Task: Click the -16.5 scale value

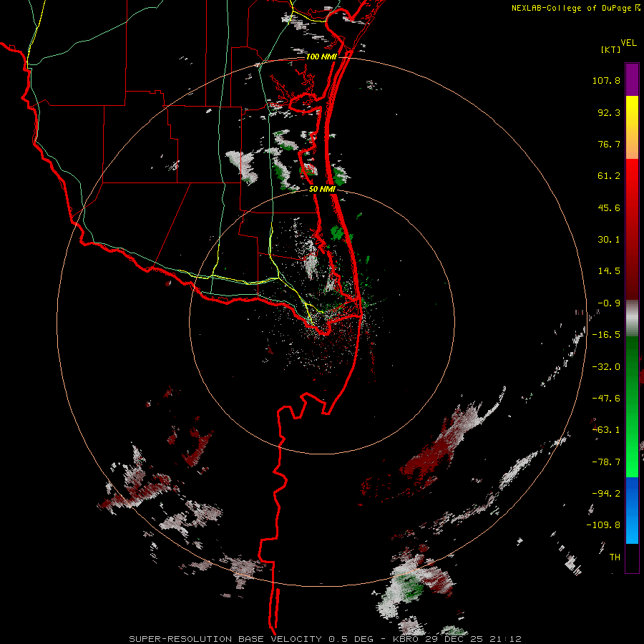Action: pyautogui.click(x=606, y=335)
